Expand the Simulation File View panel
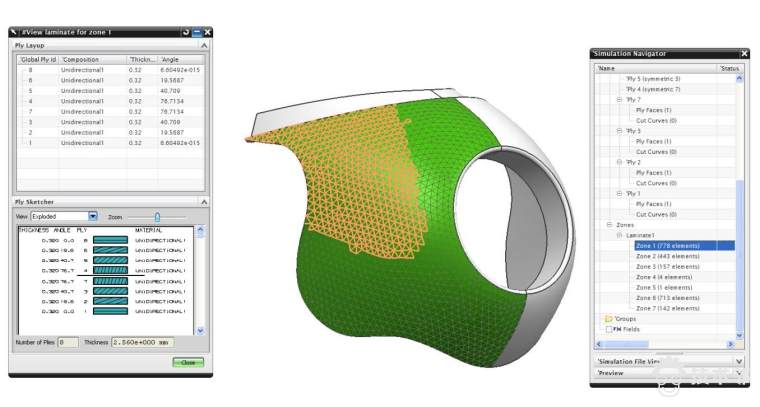This screenshot has height=407, width=760. (739, 360)
